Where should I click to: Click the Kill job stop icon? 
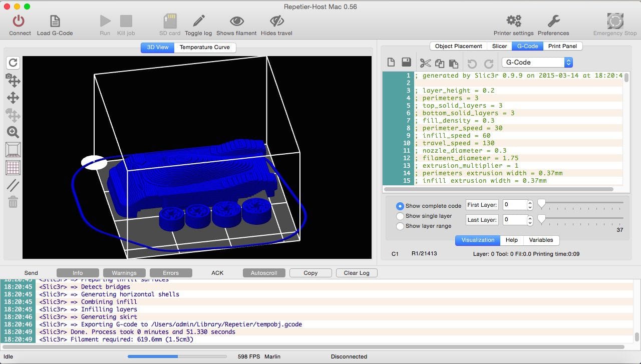coord(126,21)
